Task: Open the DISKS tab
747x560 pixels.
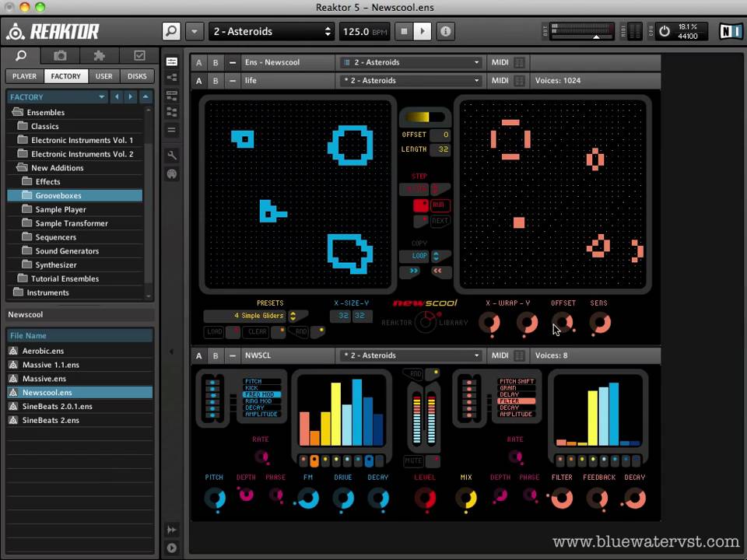Action: (137, 76)
